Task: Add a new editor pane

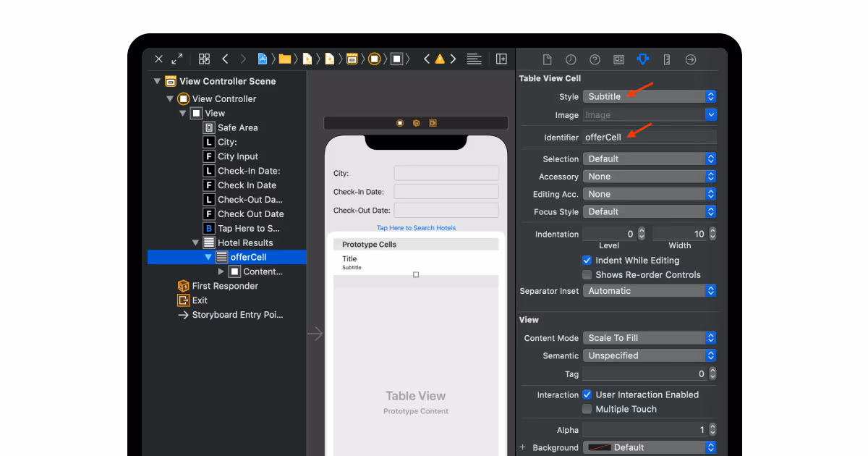Action: pyautogui.click(x=501, y=59)
